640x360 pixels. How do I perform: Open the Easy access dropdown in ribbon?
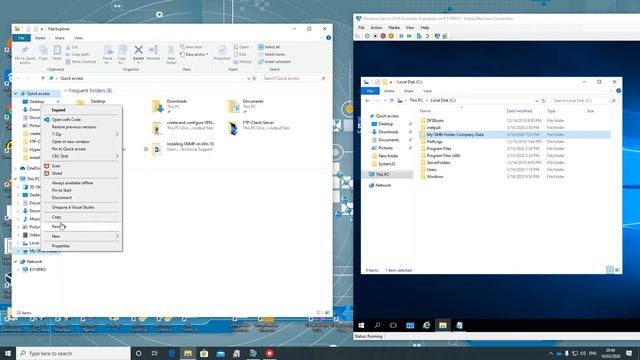pyautogui.click(x=194, y=54)
